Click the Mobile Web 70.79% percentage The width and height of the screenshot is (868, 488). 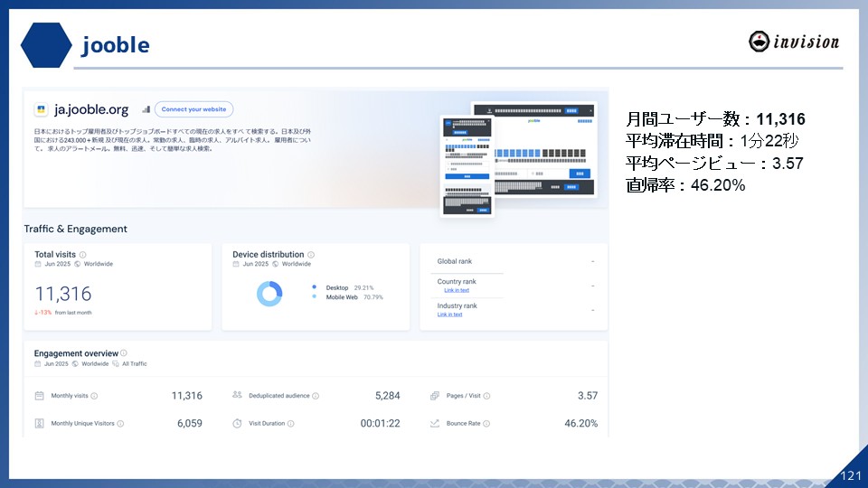(373, 297)
